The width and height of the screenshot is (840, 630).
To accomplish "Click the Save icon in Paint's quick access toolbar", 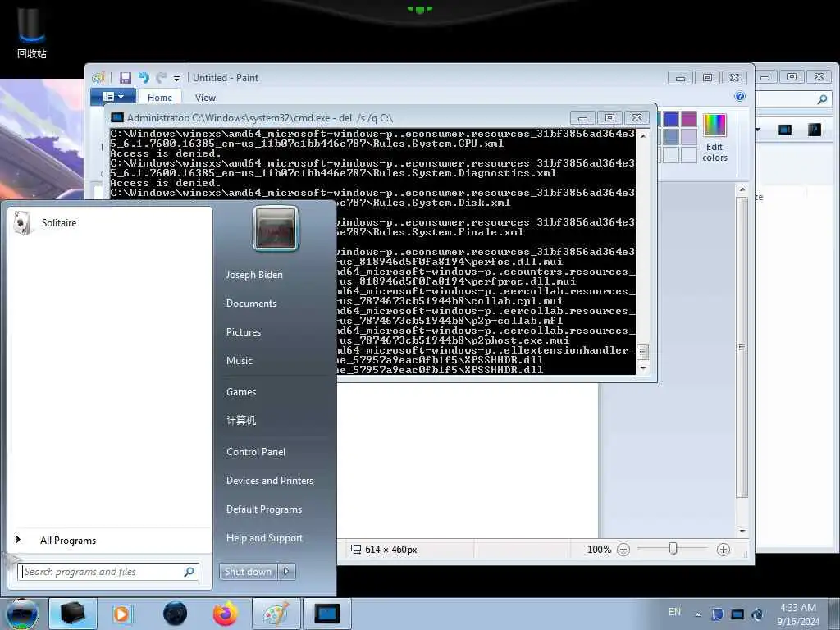I will [126, 78].
